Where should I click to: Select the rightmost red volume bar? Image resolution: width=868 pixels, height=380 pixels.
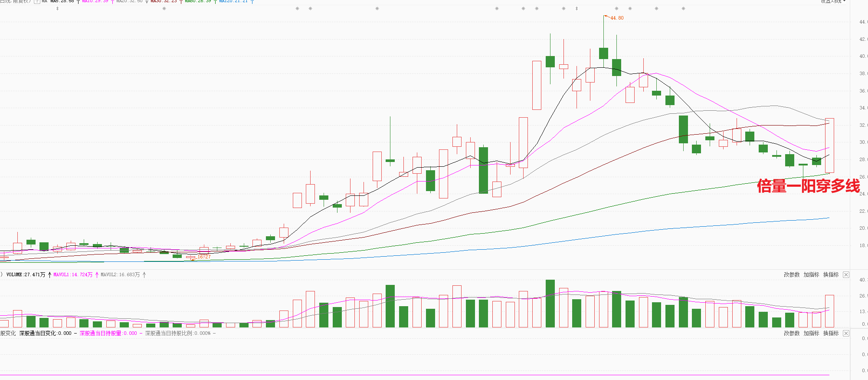point(829,311)
